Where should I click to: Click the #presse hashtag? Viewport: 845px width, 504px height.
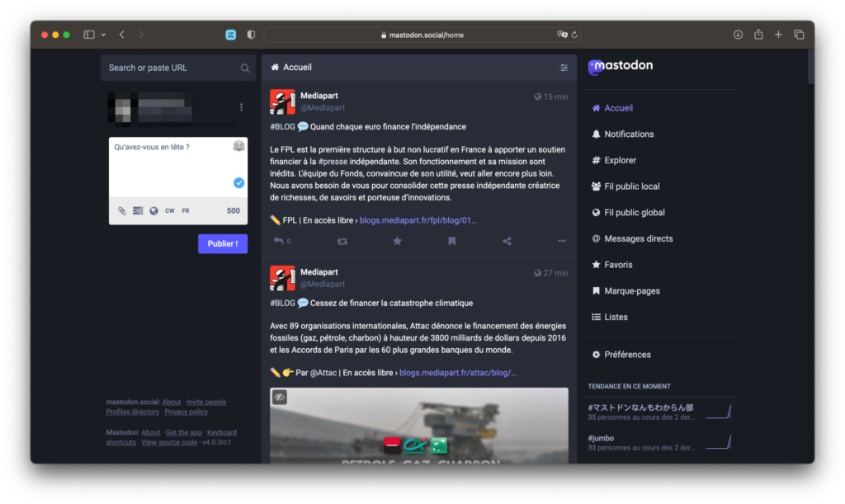pyautogui.click(x=333, y=162)
